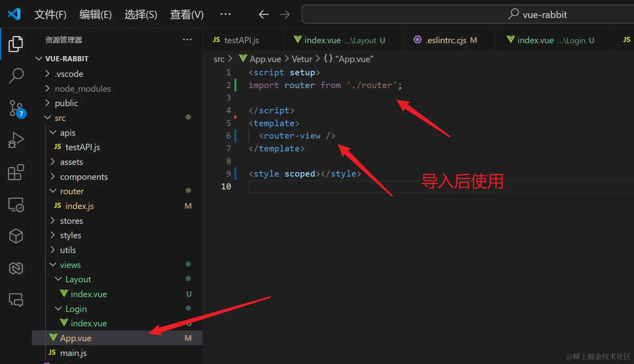This screenshot has height=364, width=634.
Task: Open the Extensions view
Action: pyautogui.click(x=16, y=172)
